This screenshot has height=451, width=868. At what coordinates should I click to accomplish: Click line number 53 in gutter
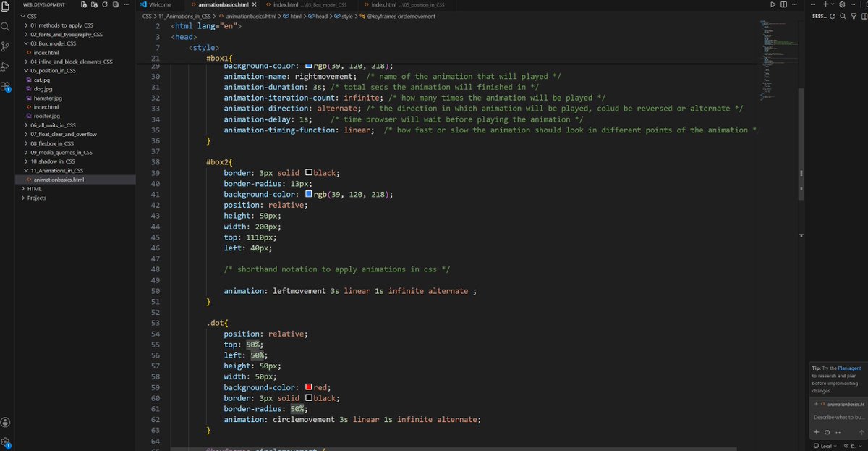tap(155, 323)
